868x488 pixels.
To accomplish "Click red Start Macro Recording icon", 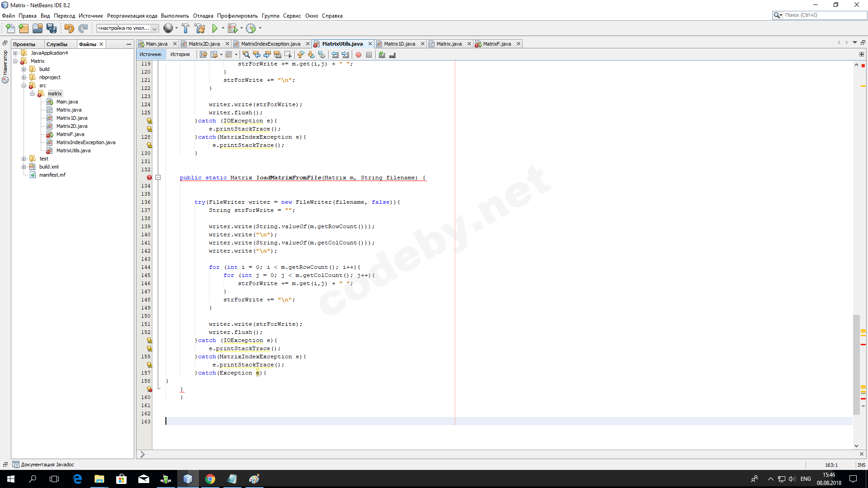I will pyautogui.click(x=359, y=55).
